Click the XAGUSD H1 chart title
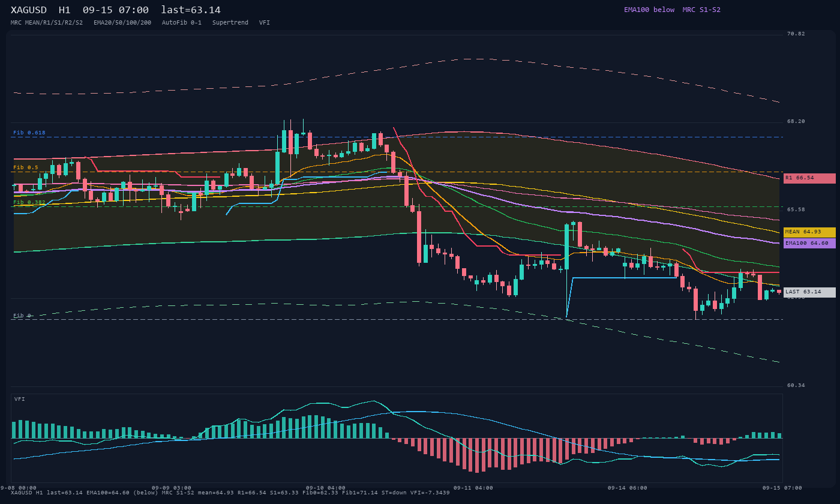The image size is (840, 504). (x=115, y=10)
